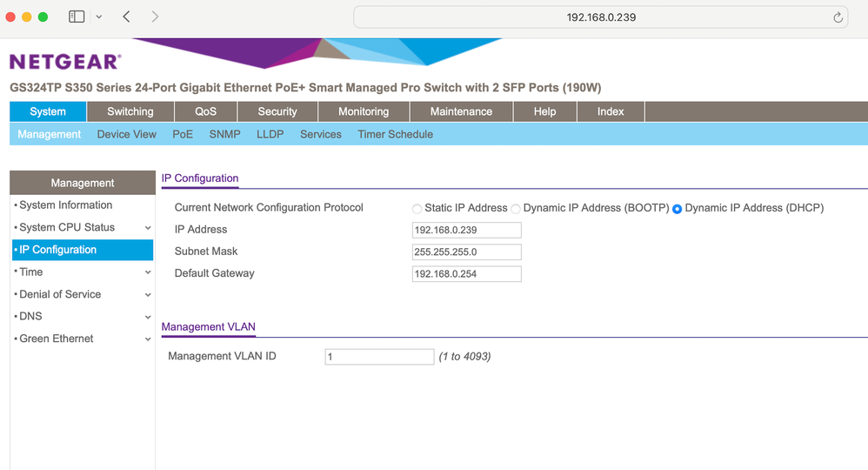This screenshot has height=470, width=868.
Task: Click the browser address bar
Action: pyautogui.click(x=600, y=17)
